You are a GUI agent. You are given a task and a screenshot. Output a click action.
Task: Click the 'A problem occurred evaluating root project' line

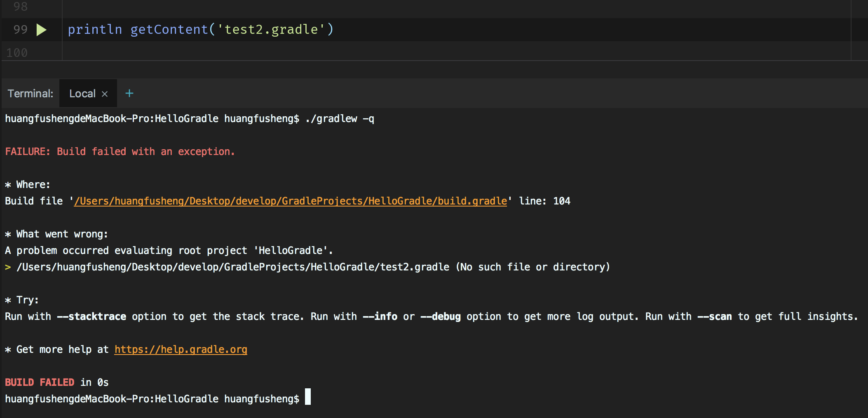tap(169, 251)
